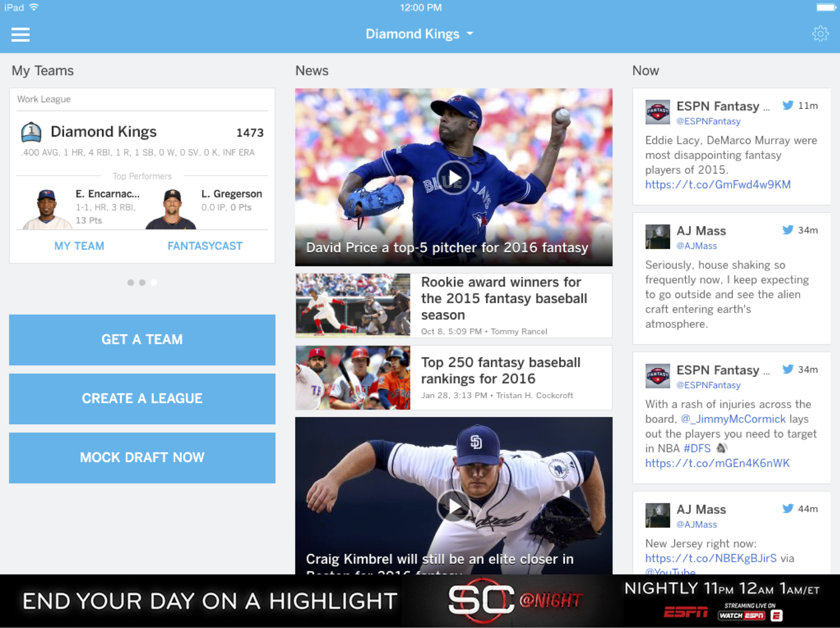Open the hamburger menu icon
Image resolution: width=840 pixels, height=628 pixels.
point(19,34)
